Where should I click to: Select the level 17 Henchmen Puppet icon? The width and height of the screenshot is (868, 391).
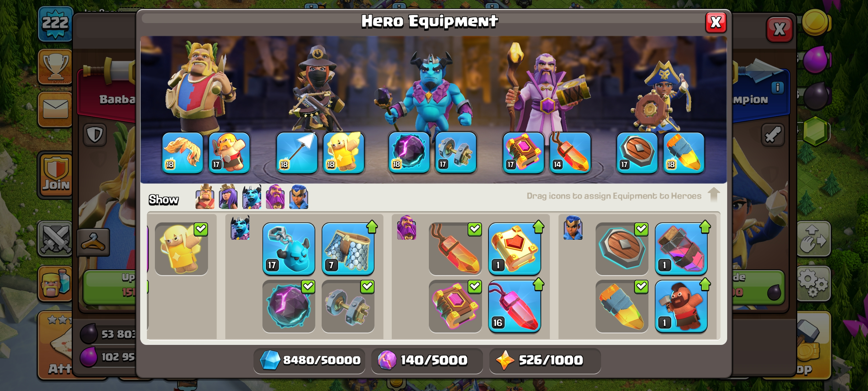coord(289,249)
